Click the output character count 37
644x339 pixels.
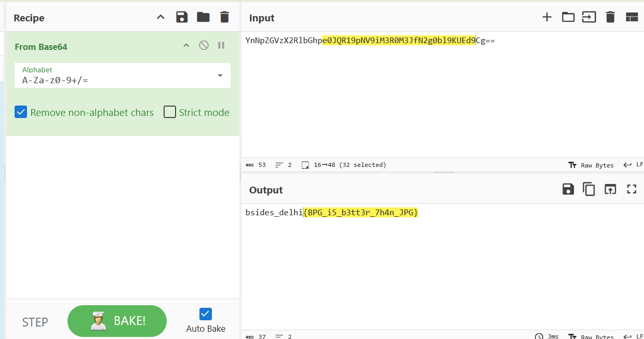tap(256, 336)
